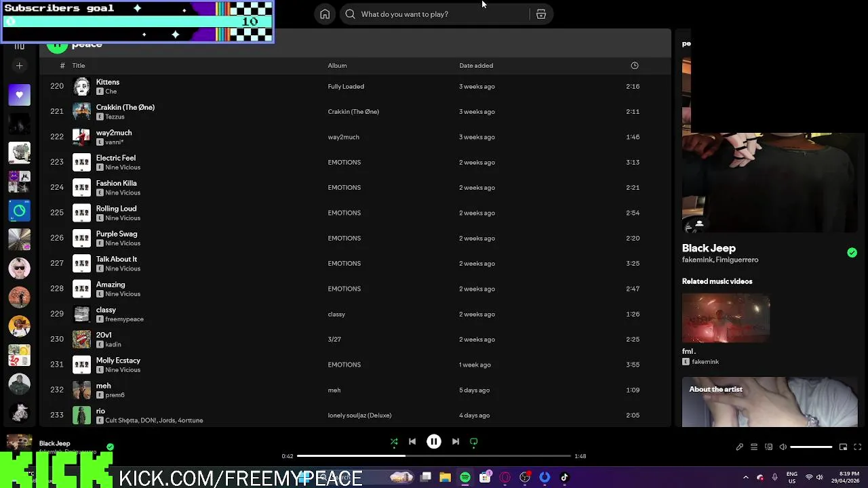Select the Fashion Killa track
The width and height of the screenshot is (868, 488).
pyautogui.click(x=355, y=188)
